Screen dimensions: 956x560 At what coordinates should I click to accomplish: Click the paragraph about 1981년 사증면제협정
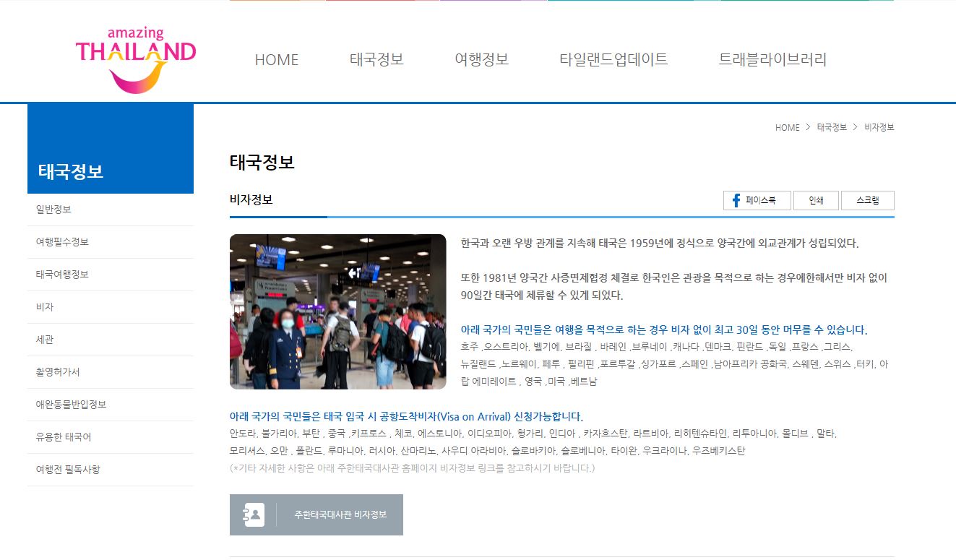click(x=673, y=286)
